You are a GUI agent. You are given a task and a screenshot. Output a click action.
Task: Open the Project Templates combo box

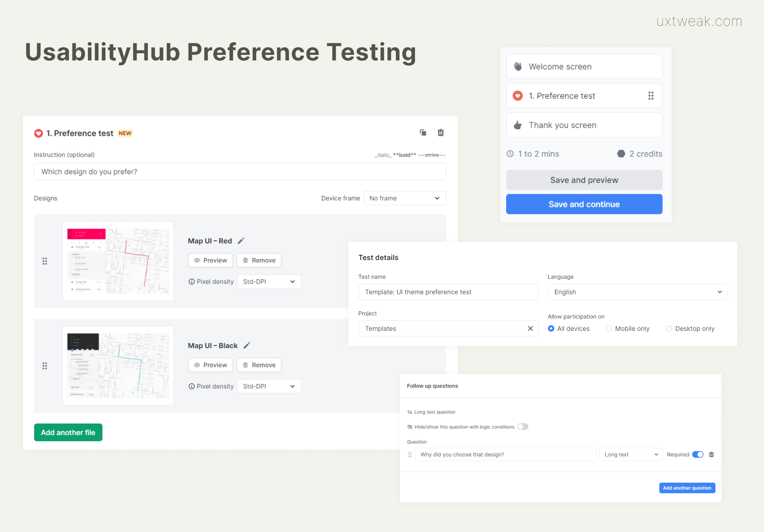pos(448,328)
